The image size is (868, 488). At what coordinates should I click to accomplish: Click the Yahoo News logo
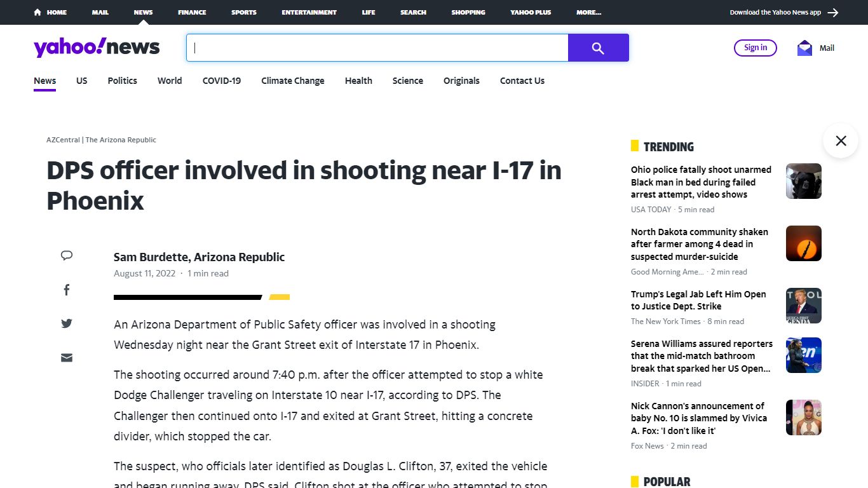tap(97, 48)
